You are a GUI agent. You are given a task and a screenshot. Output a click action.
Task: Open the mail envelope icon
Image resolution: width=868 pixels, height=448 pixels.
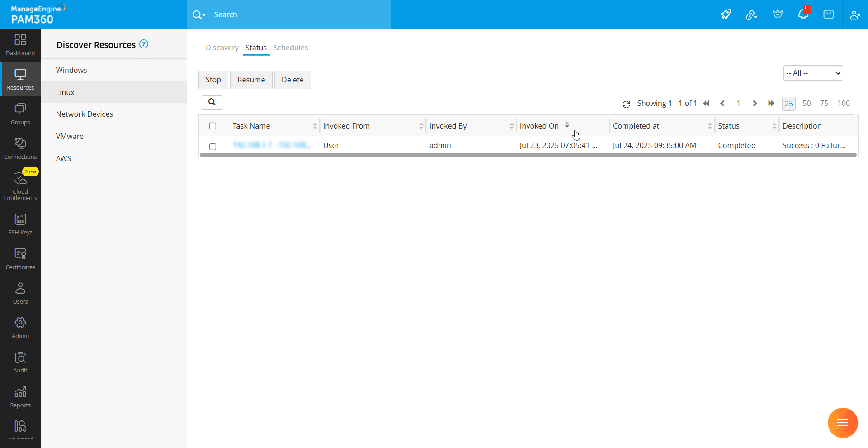(828, 14)
